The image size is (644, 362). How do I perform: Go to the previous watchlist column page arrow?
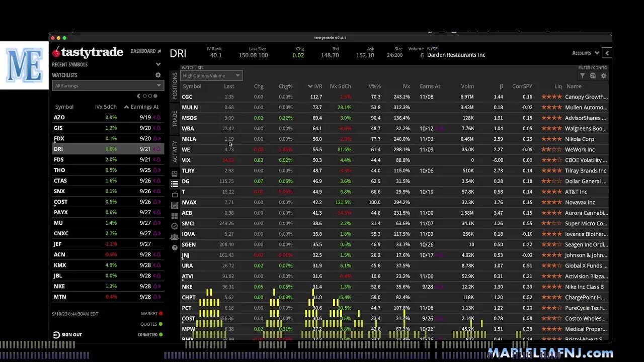pos(138,96)
